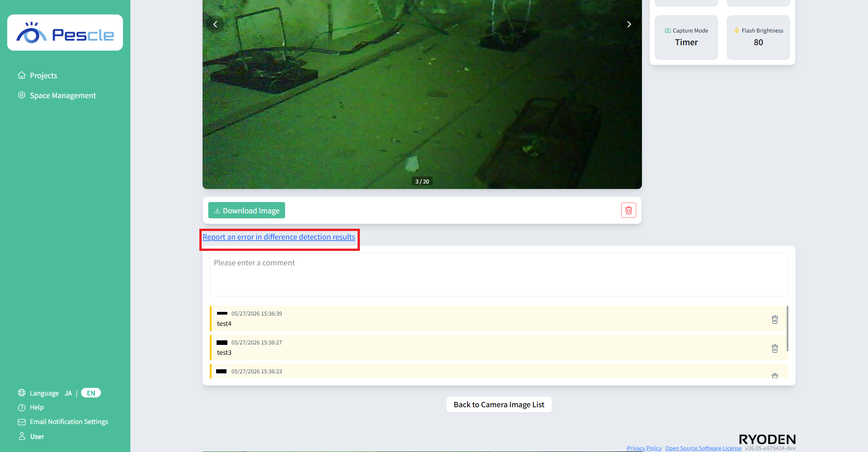Image resolution: width=868 pixels, height=452 pixels.
Task: Click the test3 comment text
Action: click(224, 353)
